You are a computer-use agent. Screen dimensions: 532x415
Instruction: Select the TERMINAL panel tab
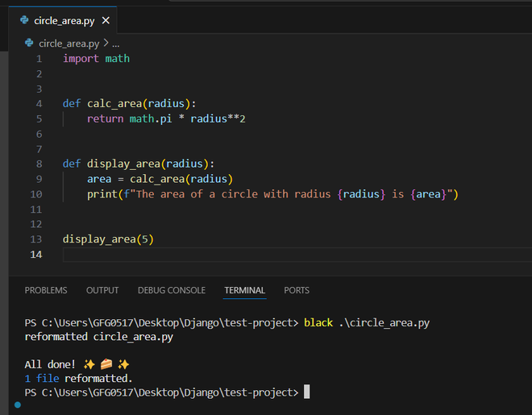pyautogui.click(x=244, y=290)
